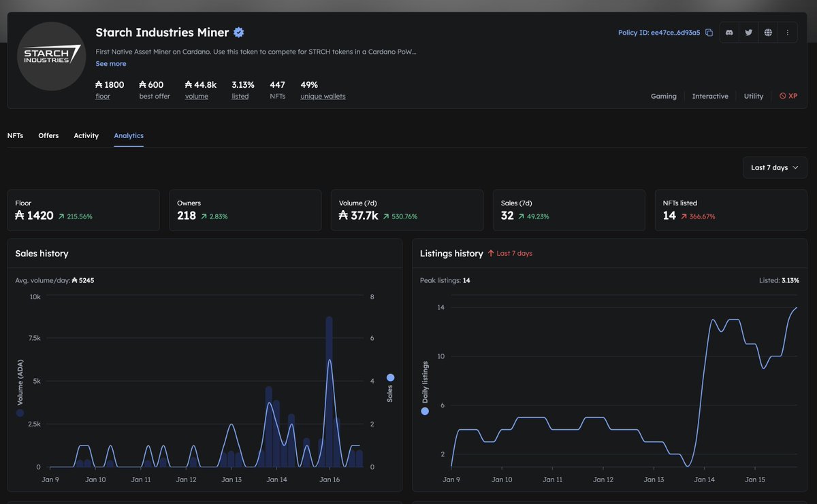Screen dimensions: 817x504
Task: Open the Last 7 days dropdown
Action: [775, 167]
